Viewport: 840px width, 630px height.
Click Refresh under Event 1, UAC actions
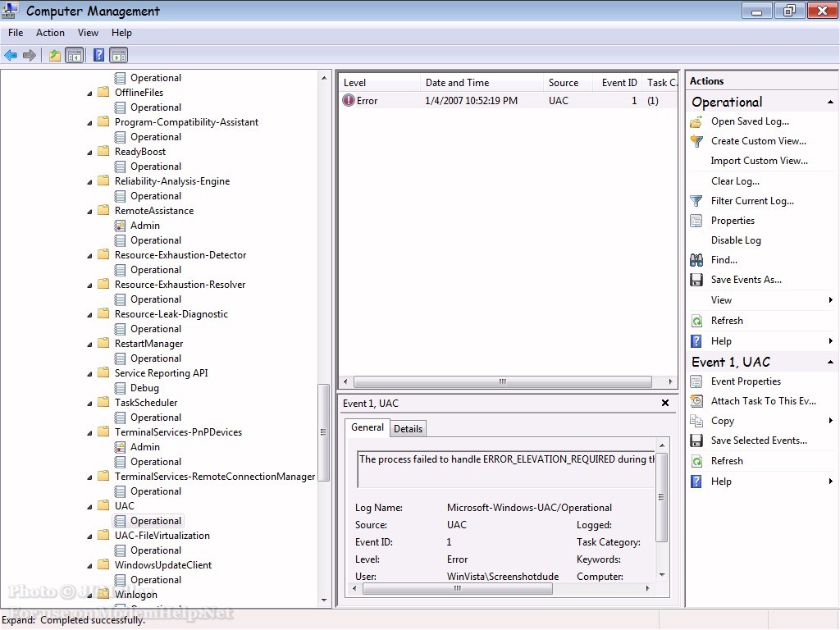tap(727, 461)
